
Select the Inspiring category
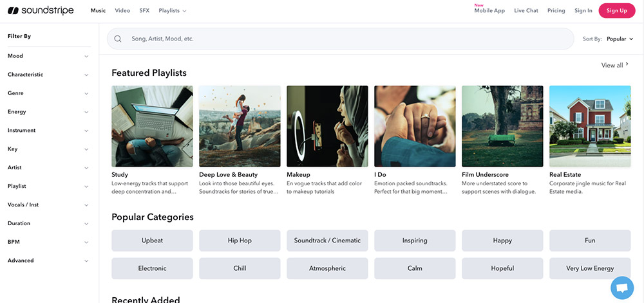tap(415, 241)
